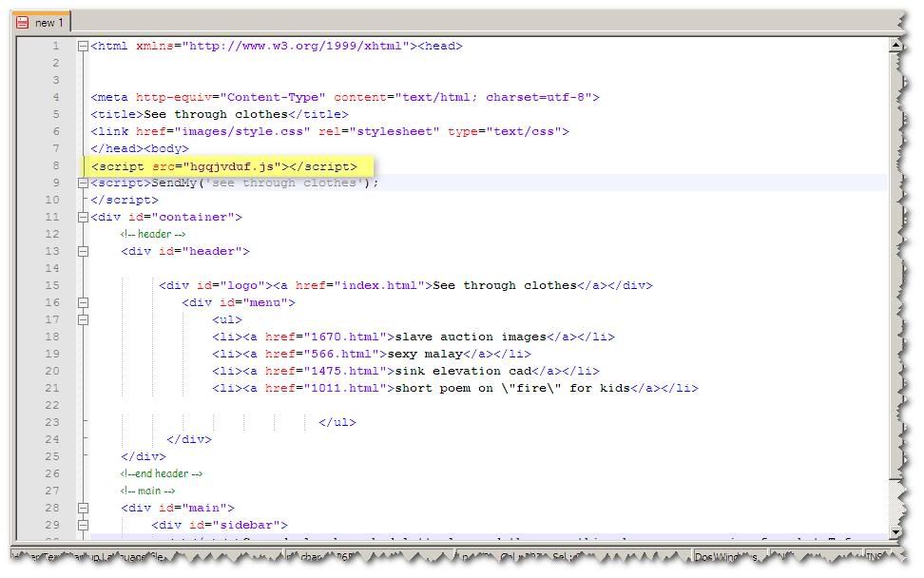Viewport: 924px width, 578px height.
Task: Click the "<!--end header -->" comment
Action: 162,473
